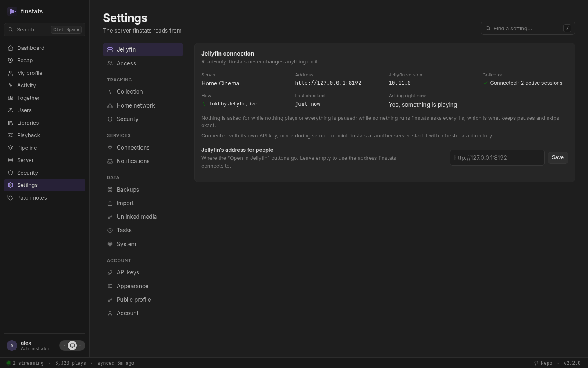Open Tasks via its clock icon

tap(110, 230)
